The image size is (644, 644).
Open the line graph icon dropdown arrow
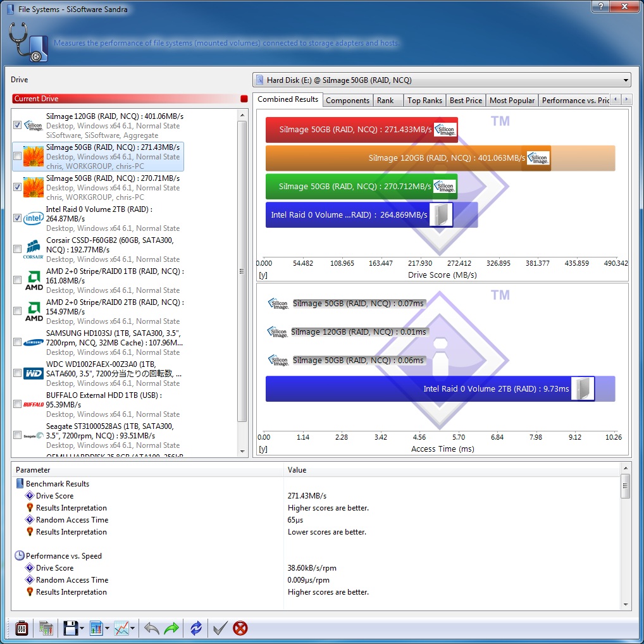coord(133,628)
